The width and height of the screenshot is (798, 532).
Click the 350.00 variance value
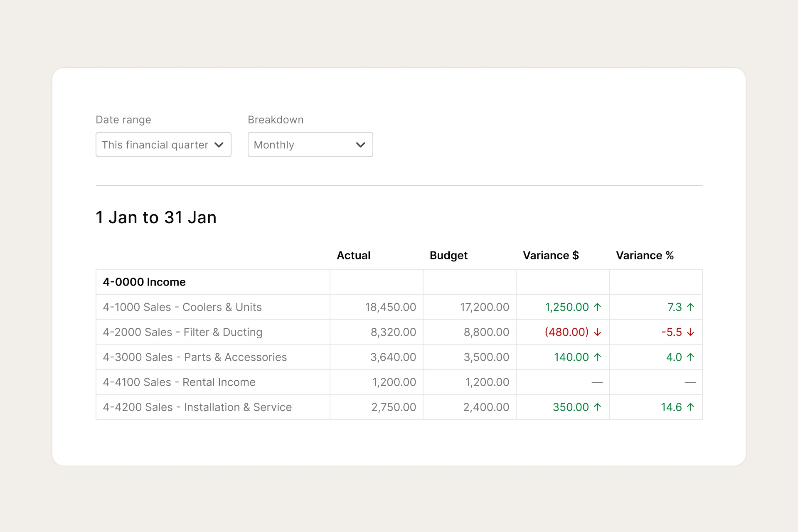(x=571, y=407)
